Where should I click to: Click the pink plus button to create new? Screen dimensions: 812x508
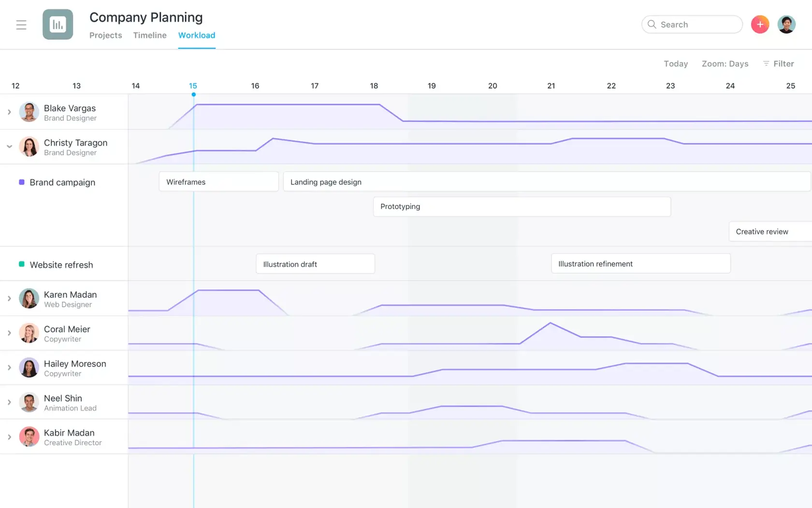point(760,24)
